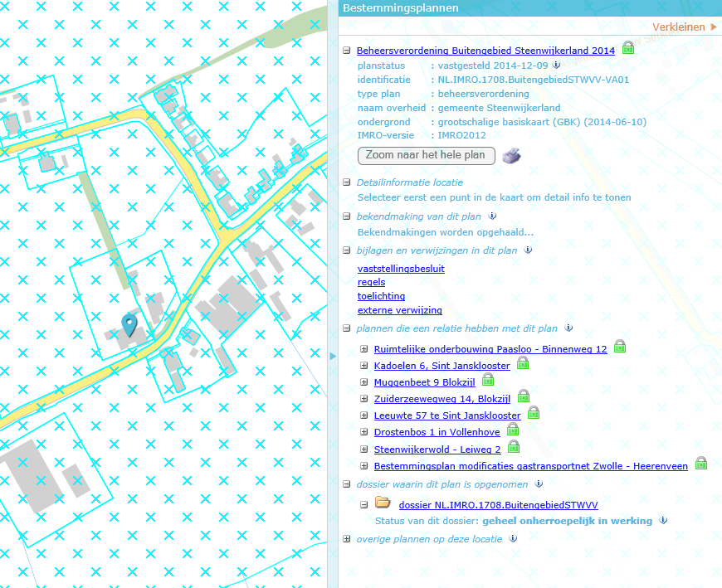Click info icon after plannen die een relatie hebben
Viewport: 722px width, 588px height.
pos(568,328)
